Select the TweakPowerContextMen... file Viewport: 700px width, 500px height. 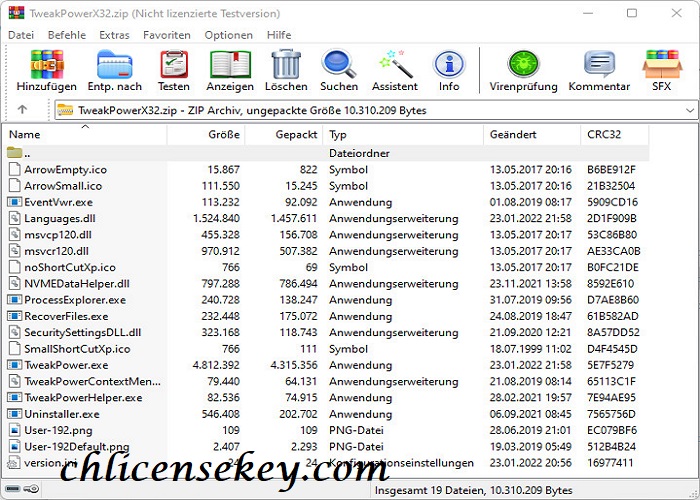click(92, 381)
